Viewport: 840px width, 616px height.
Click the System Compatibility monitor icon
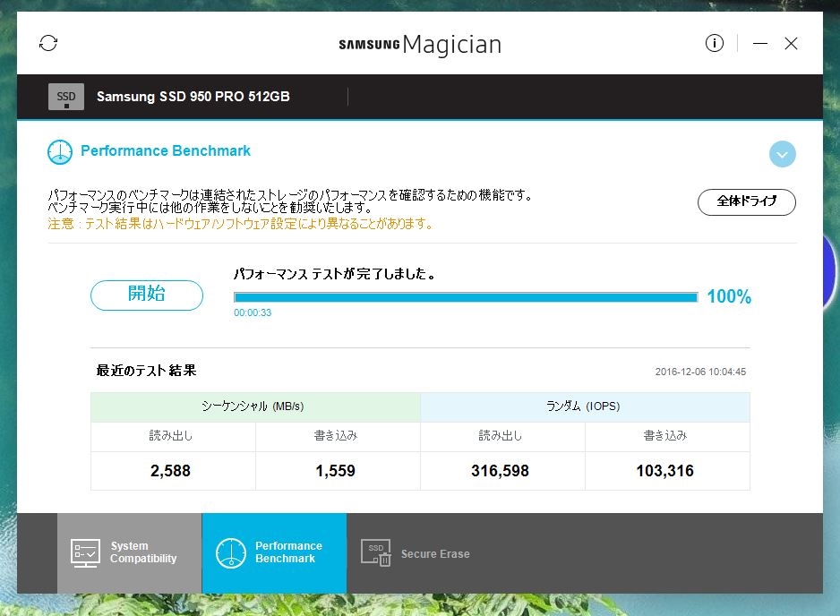click(x=85, y=552)
